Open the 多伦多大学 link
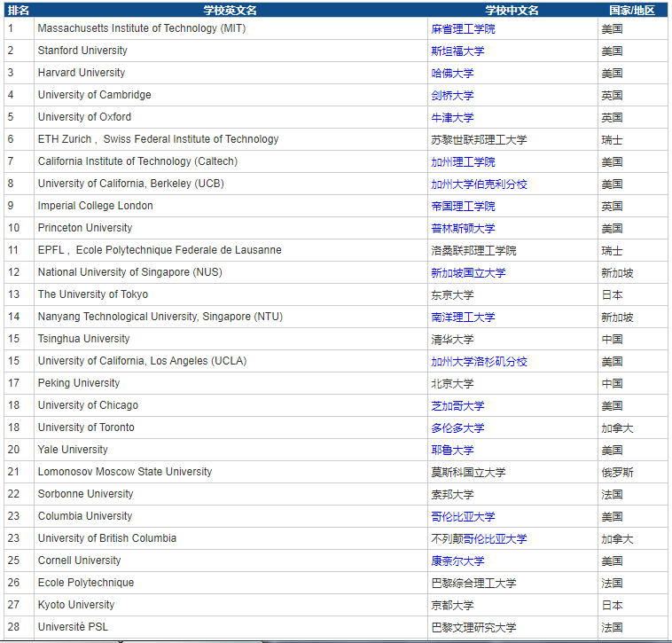Screen dimensions: 672x643 457,428
